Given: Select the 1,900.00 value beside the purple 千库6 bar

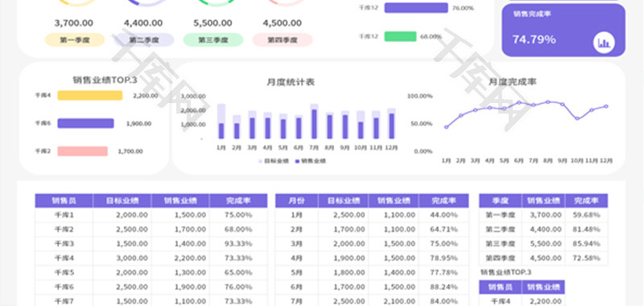Looking at the screenshot, I should pos(138,124).
